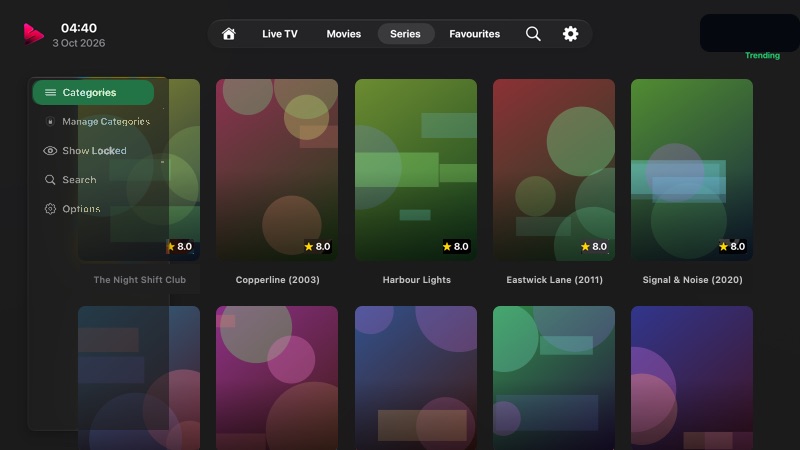
Task: Open Options entry in side panel
Action: pyautogui.click(x=72, y=209)
